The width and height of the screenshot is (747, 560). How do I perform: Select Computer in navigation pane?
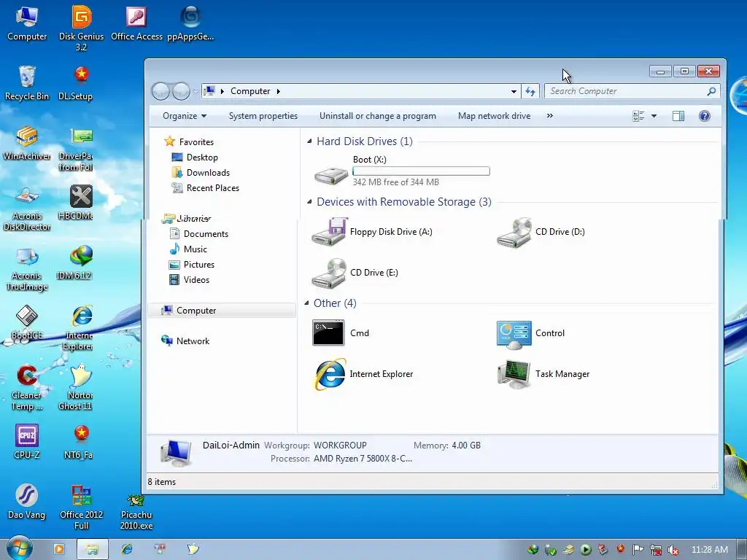pos(222,311)
